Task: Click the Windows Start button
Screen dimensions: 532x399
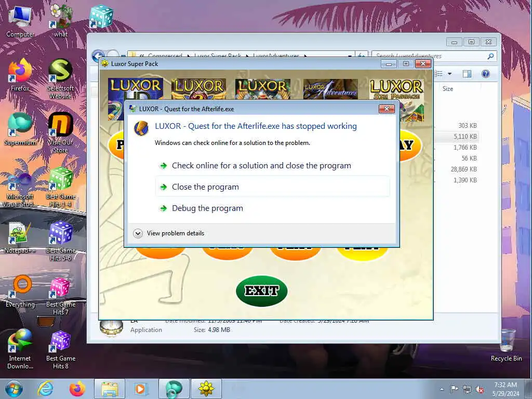Action: tap(14, 389)
